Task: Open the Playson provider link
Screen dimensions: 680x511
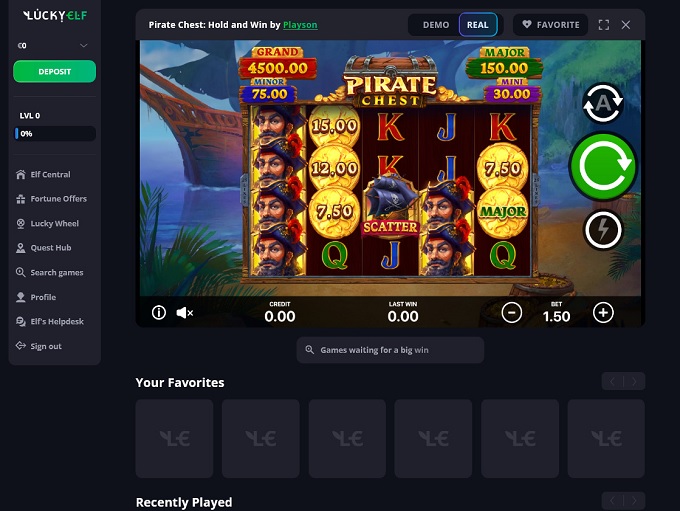Action: pos(300,25)
